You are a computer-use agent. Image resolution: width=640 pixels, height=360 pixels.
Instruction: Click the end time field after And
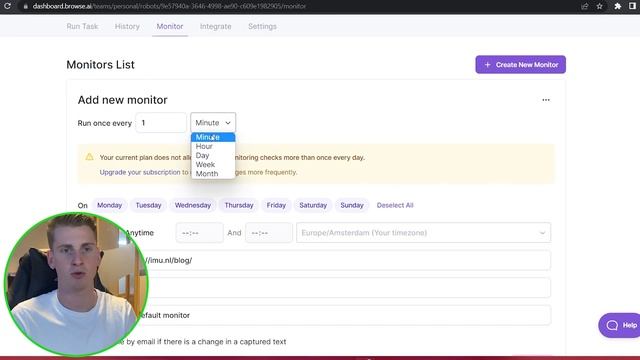click(x=269, y=233)
